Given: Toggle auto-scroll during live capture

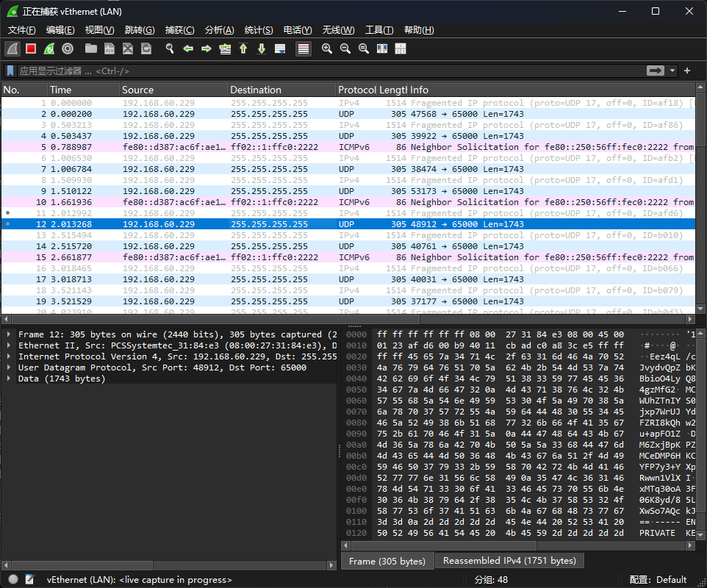Looking at the screenshot, I should click(x=280, y=49).
